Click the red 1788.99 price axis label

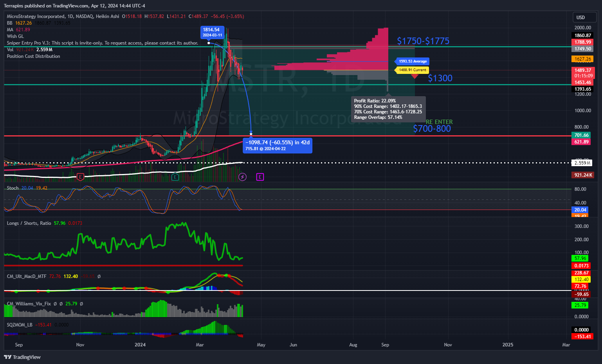click(x=582, y=42)
